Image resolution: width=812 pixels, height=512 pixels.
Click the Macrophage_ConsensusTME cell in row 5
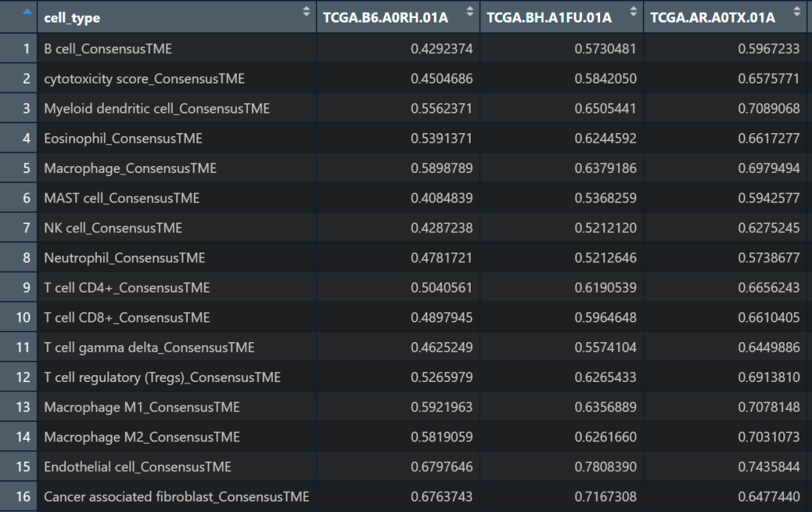130,168
